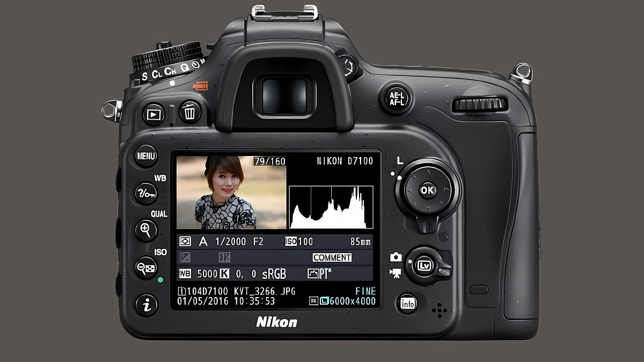
Task: Turn the rear command dial
Action: click(480, 105)
